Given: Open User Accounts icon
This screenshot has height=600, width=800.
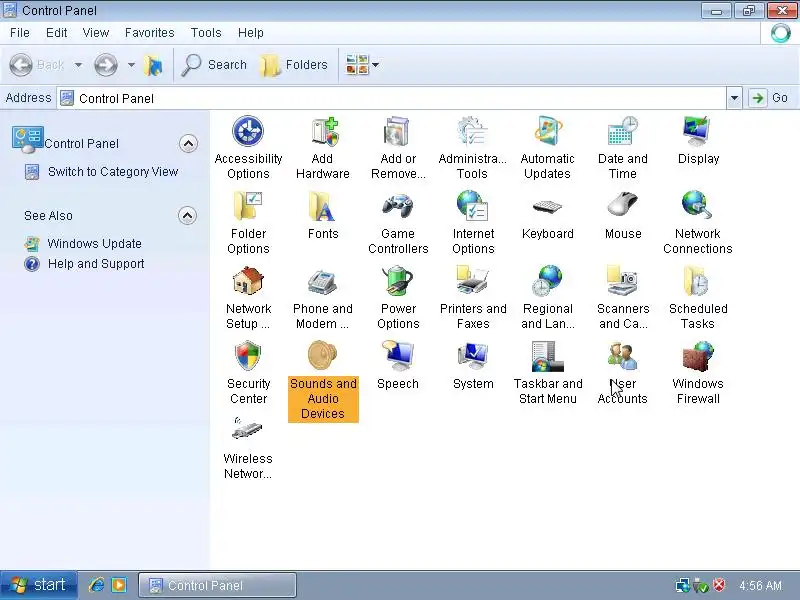Looking at the screenshot, I should tap(623, 356).
